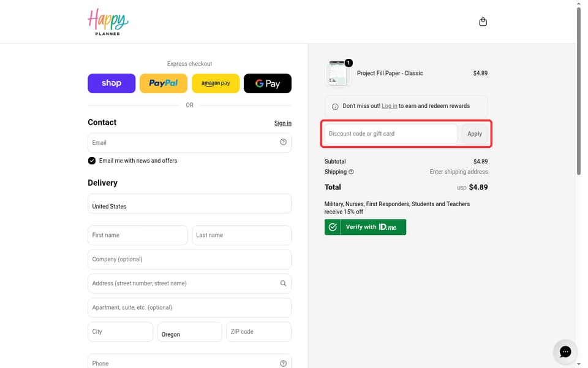Image resolution: width=588 pixels, height=368 pixels.
Task: Click the email field help icon
Action: [283, 142]
